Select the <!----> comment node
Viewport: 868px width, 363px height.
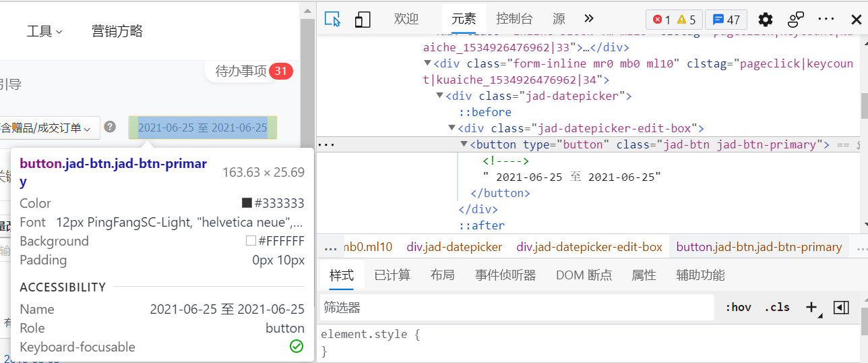click(x=505, y=161)
